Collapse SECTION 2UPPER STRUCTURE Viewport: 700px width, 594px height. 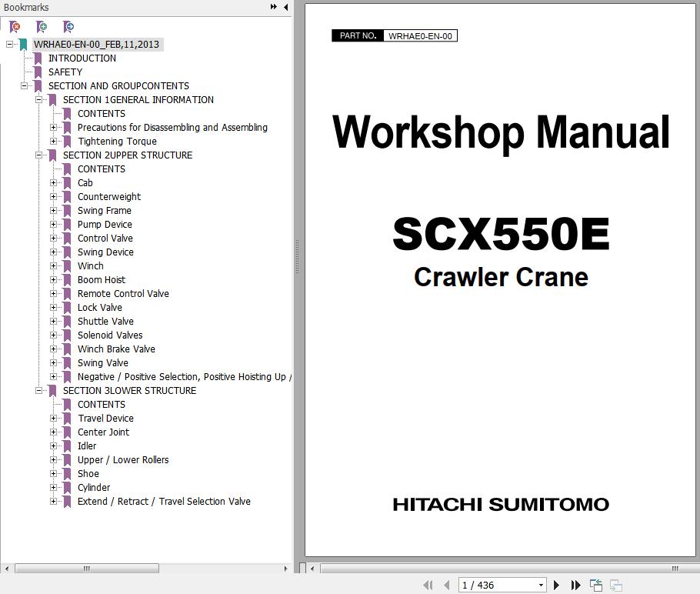(38, 155)
